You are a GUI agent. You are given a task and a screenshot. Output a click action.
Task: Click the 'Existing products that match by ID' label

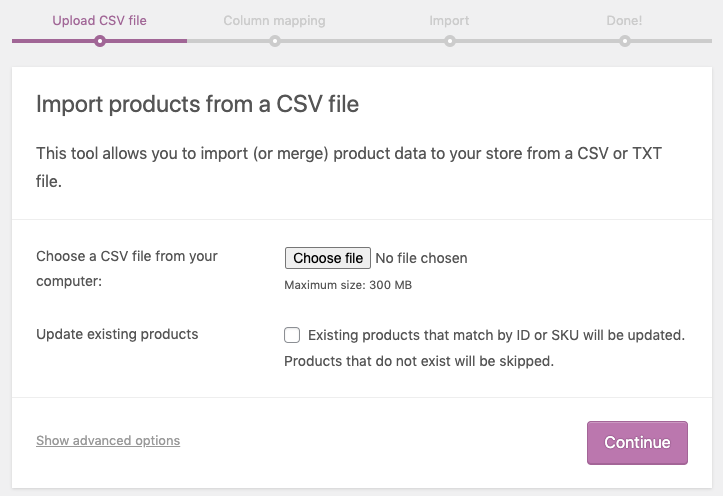(x=496, y=335)
